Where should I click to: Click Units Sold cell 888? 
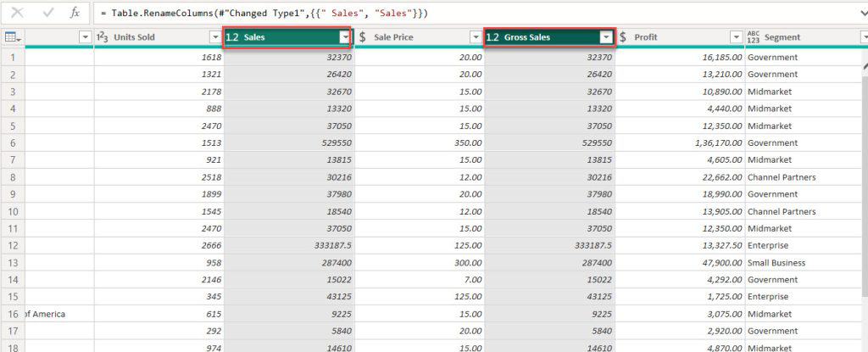[x=159, y=109]
